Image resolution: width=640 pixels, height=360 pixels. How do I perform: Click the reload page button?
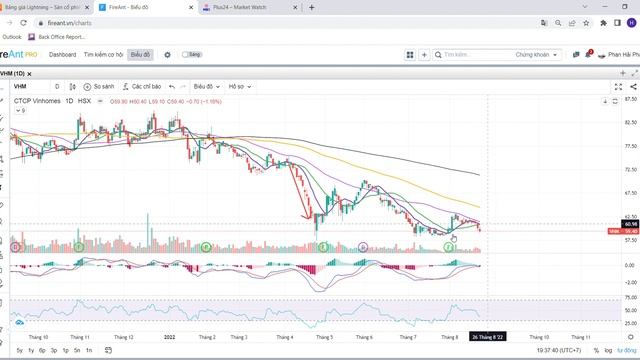(24, 23)
